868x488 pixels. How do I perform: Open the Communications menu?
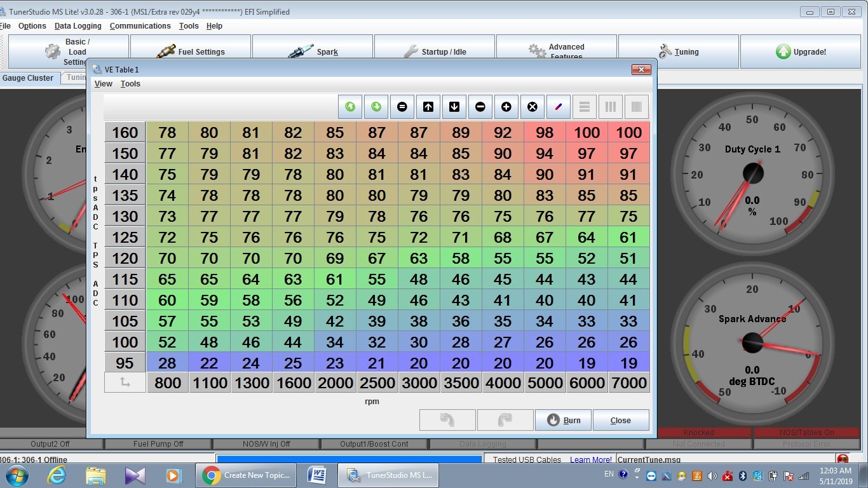(x=140, y=26)
